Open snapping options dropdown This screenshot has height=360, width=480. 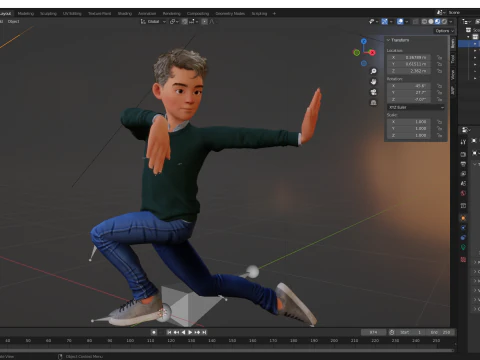pyautogui.click(x=193, y=21)
